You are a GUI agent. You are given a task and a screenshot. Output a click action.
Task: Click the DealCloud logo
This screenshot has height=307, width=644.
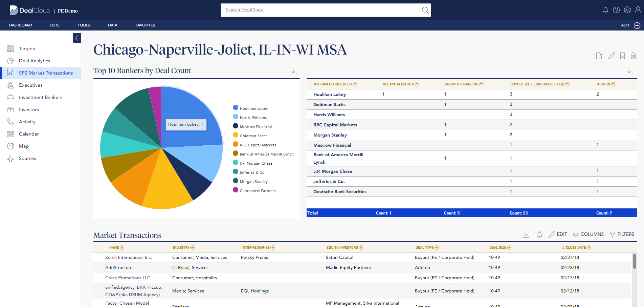pyautogui.click(x=30, y=10)
